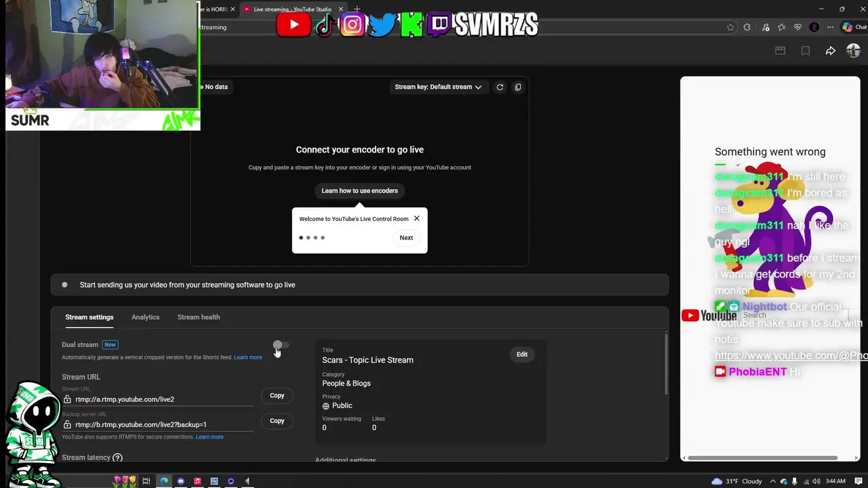
Task: Click the People & Blogs category text
Action: click(347, 384)
